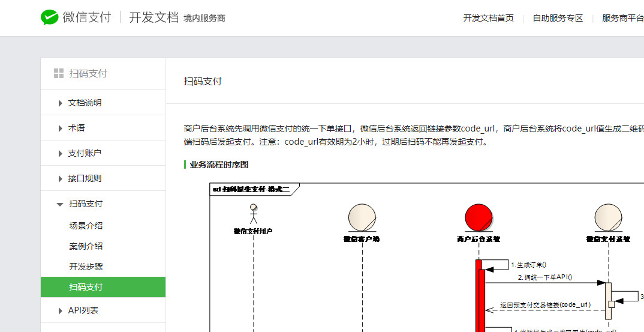
Task: Collapse the 扫码支付 section arrow
Action: coord(60,204)
